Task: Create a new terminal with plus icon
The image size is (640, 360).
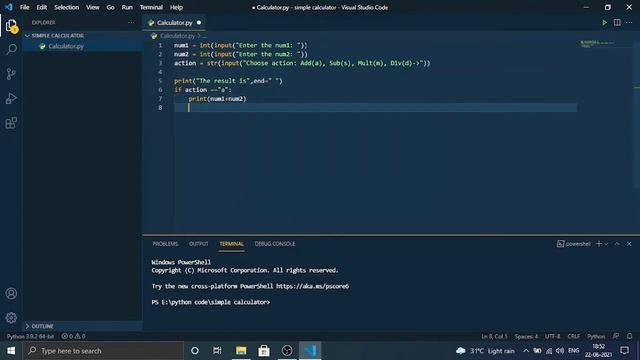Action: [599, 244]
